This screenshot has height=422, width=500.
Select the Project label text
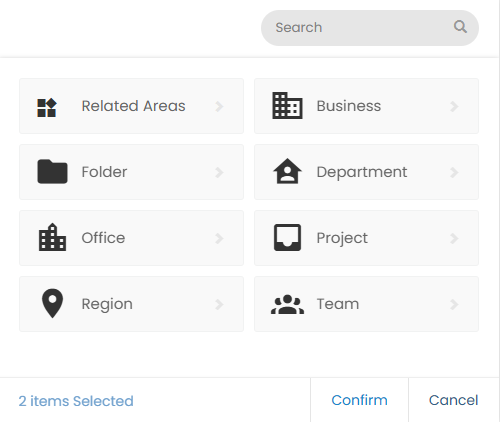342,238
